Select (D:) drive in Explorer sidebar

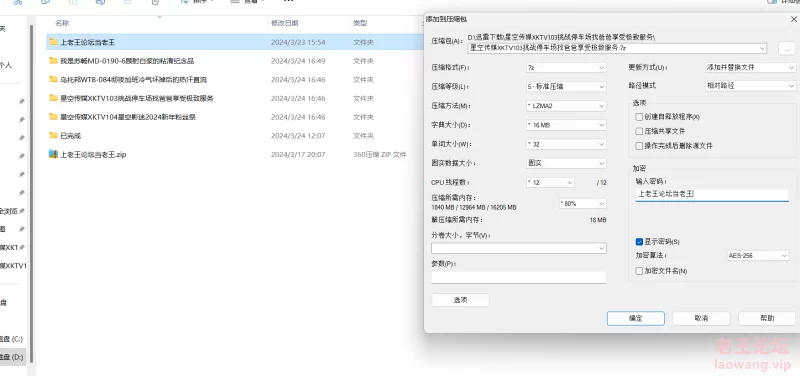click(x=11, y=357)
